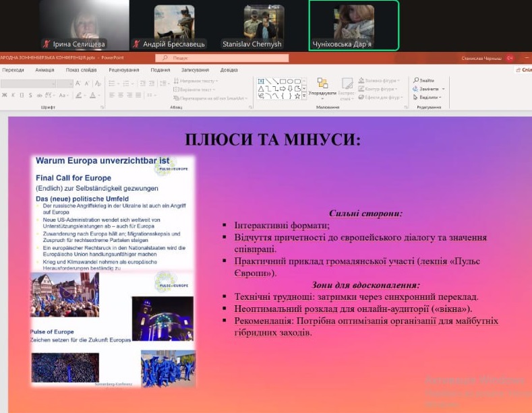Open the Анімація ribbon tab
This screenshot has height=413, width=532.
pyautogui.click(x=45, y=70)
